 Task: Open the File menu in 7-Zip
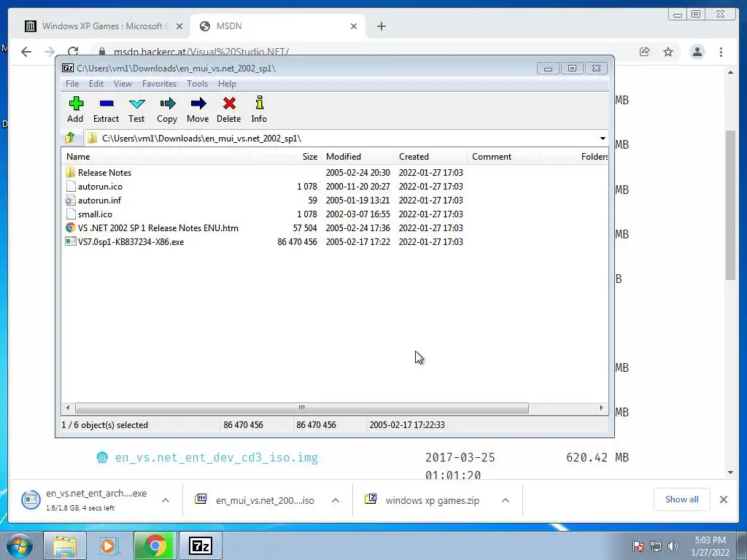(72, 84)
